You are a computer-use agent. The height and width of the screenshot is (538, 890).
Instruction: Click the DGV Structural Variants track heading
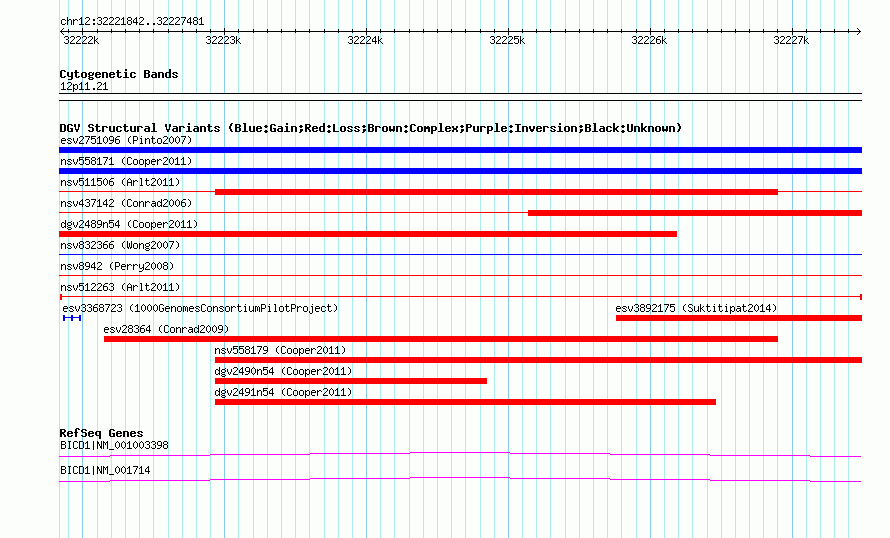[x=371, y=128]
